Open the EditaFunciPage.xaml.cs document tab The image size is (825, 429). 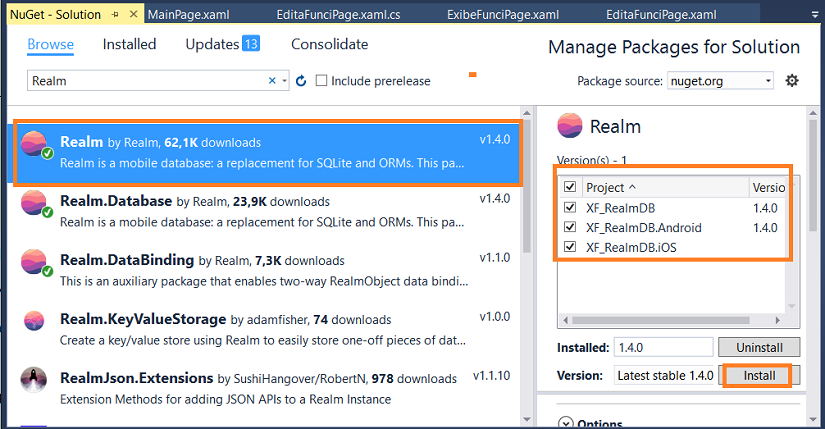tap(338, 15)
